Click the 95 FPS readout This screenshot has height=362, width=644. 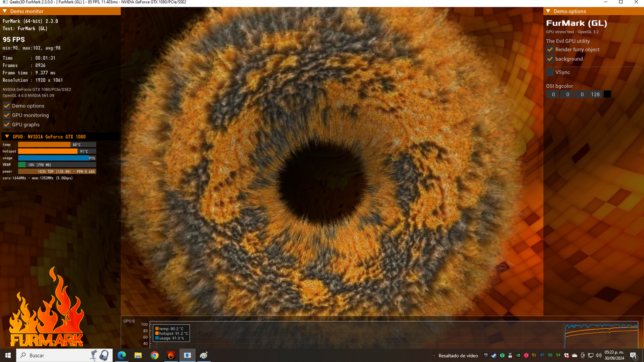(x=14, y=39)
